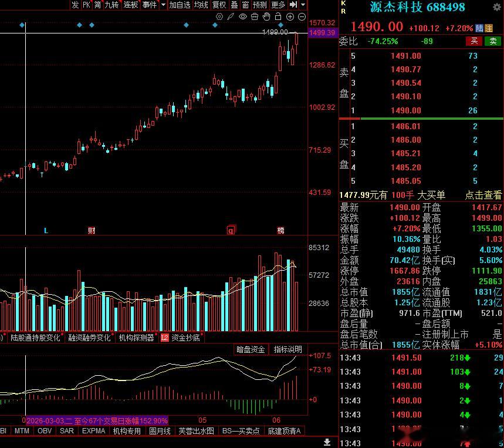Click the purple date range label 2026-03-03
Screen dimensions: 504x448
[97, 420]
